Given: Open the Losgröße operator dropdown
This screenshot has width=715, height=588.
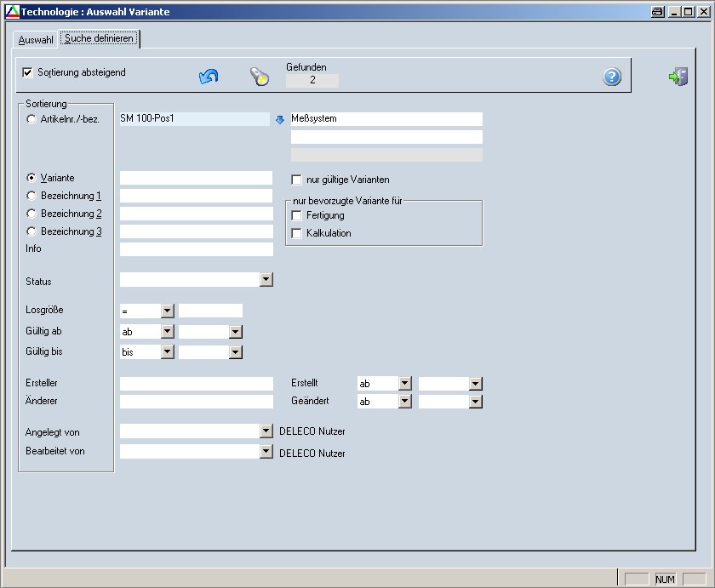Looking at the screenshot, I should [167, 311].
